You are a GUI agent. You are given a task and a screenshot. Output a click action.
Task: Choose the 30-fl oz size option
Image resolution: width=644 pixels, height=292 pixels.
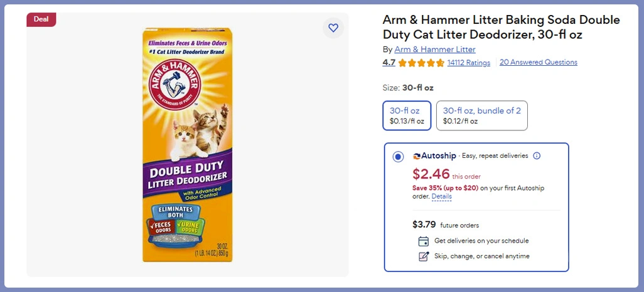point(407,115)
